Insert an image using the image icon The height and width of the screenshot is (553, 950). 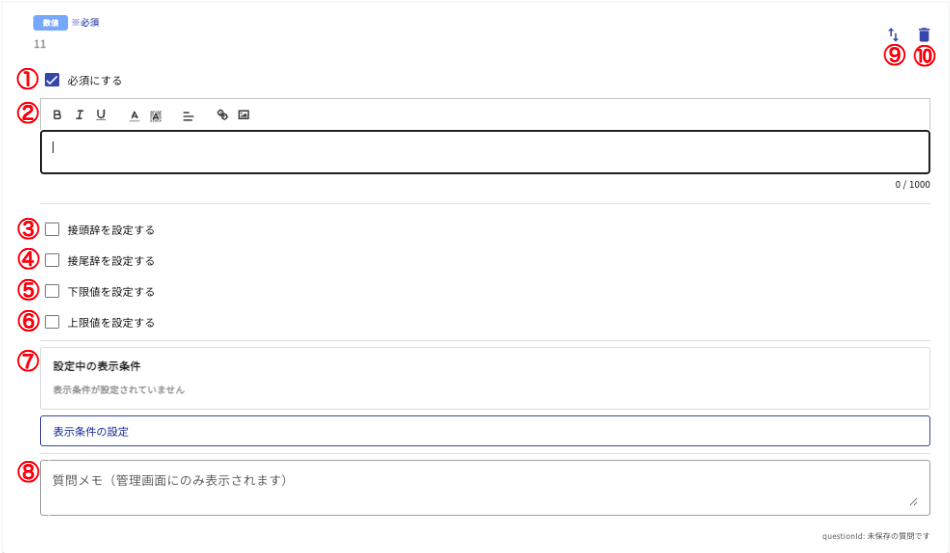243,115
